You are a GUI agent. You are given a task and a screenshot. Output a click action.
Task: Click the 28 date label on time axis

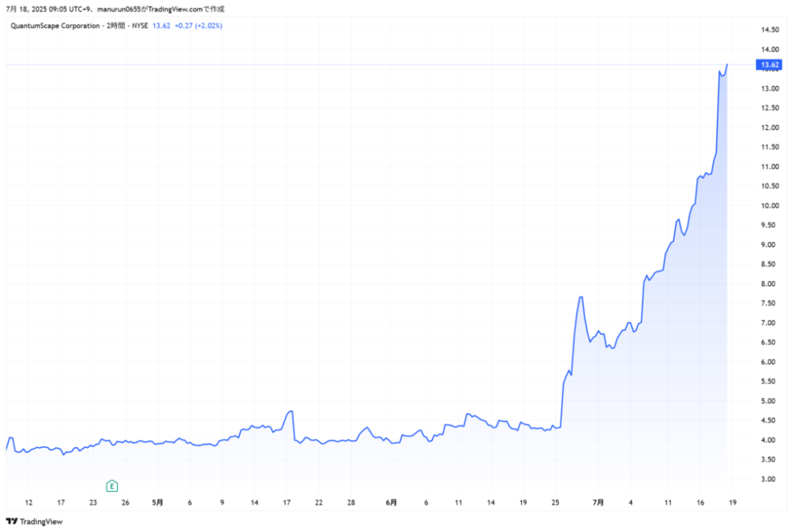(351, 502)
